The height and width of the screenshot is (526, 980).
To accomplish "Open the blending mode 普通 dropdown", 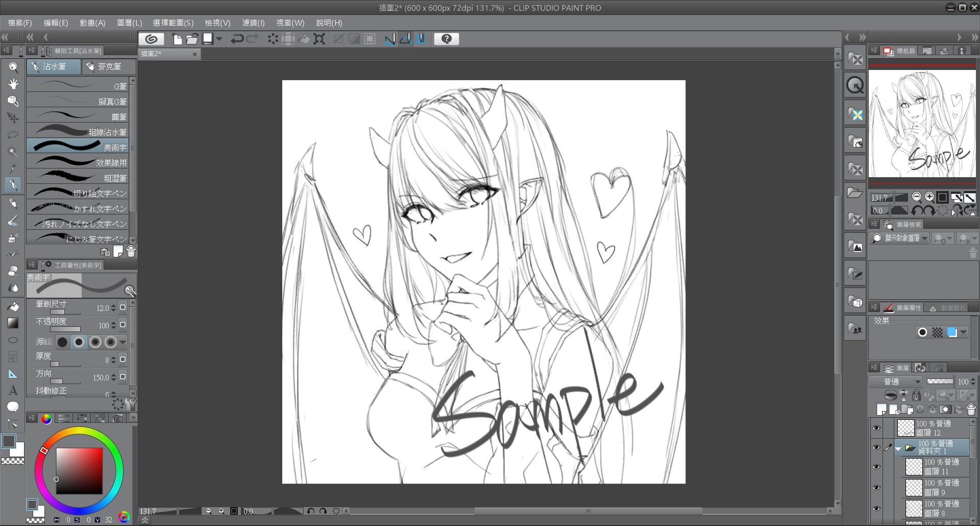I will [895, 381].
